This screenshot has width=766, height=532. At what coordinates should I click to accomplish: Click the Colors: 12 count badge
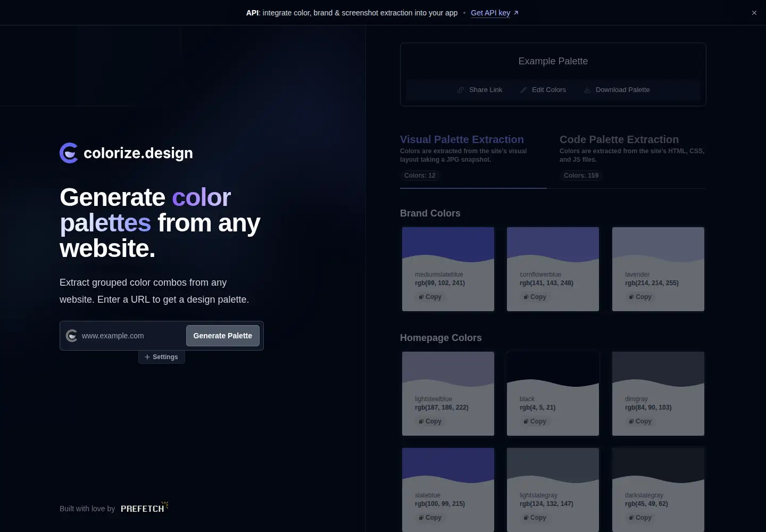pyautogui.click(x=420, y=176)
